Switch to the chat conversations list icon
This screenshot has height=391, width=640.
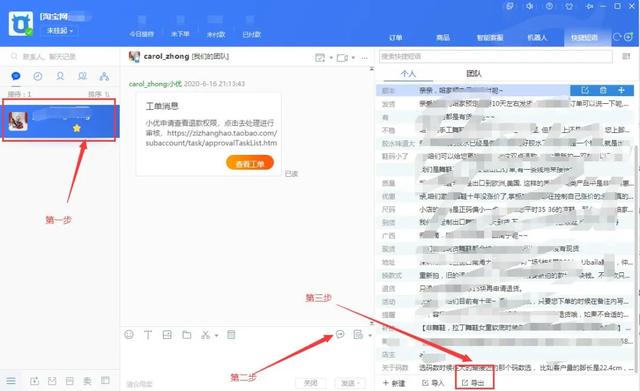click(x=16, y=76)
